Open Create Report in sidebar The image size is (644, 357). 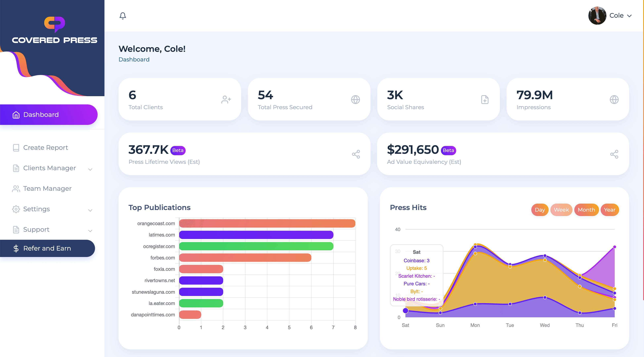coord(46,148)
